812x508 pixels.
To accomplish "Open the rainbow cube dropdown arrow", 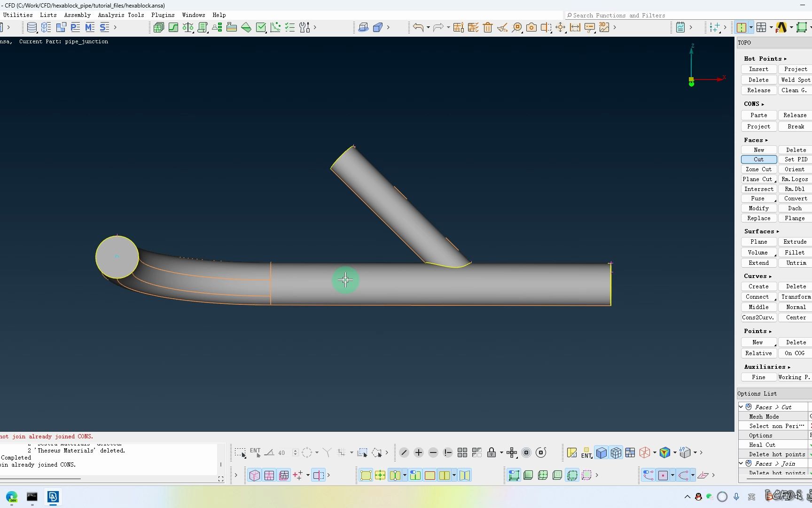I will 675,452.
